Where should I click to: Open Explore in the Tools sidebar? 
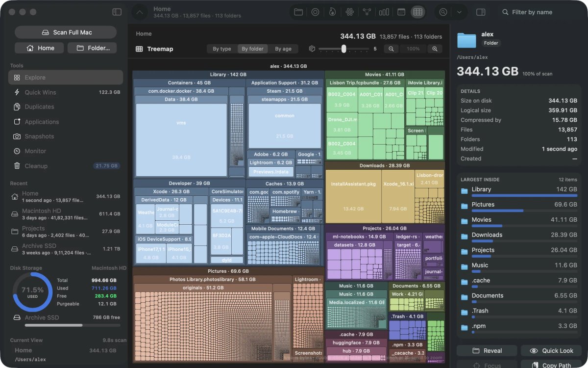[66, 78]
